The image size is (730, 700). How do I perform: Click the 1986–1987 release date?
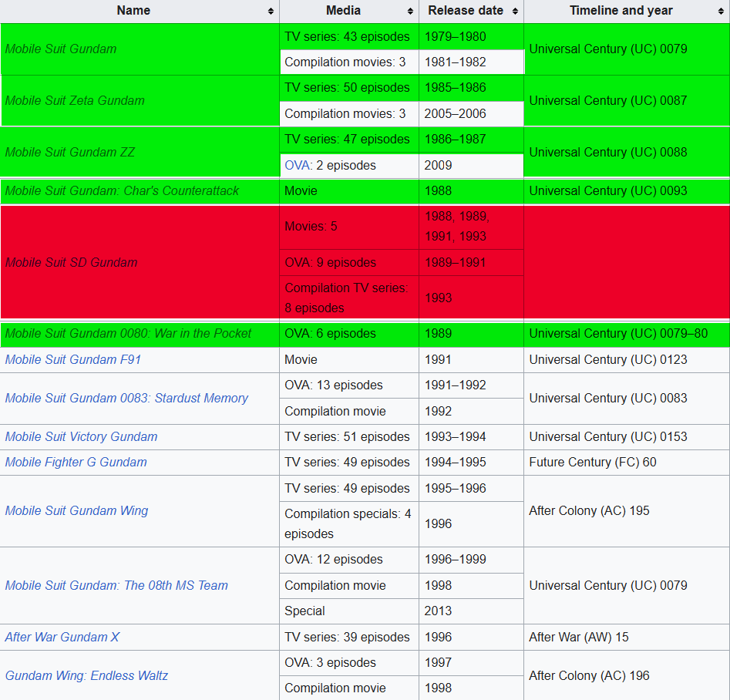tap(472, 140)
